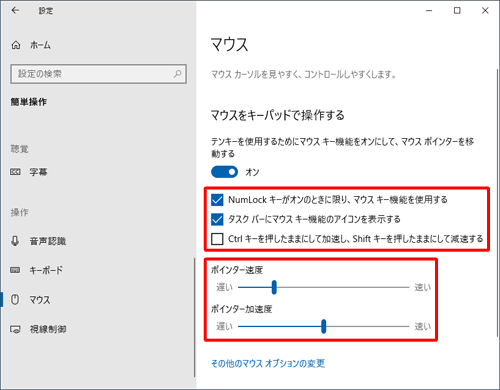Close the settings window
Image resolution: width=500 pixels, height=390 pixels.
pyautogui.click(x=485, y=11)
